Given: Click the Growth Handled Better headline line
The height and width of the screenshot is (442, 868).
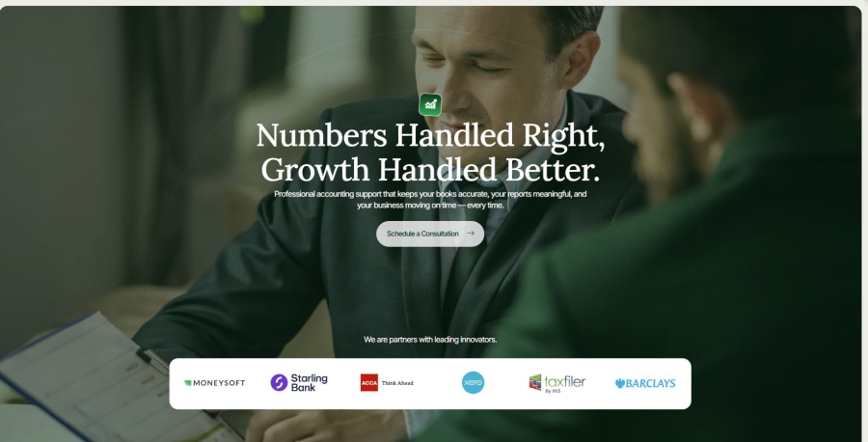Looking at the screenshot, I should [x=430, y=170].
